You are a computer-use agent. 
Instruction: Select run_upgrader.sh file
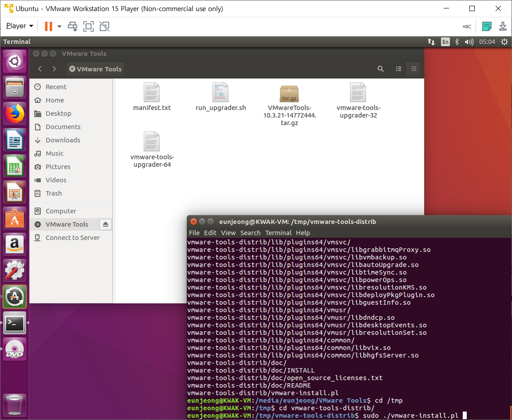[221, 97]
